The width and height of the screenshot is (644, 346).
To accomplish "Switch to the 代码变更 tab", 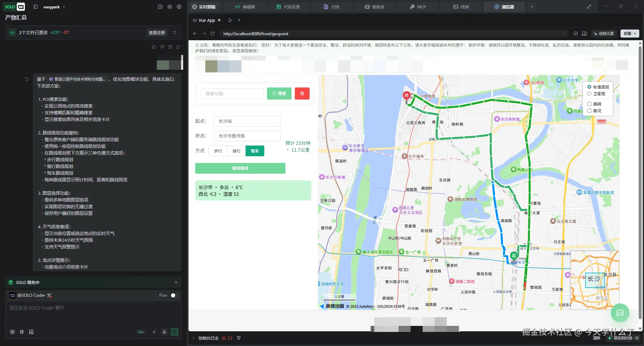I will (x=288, y=7).
